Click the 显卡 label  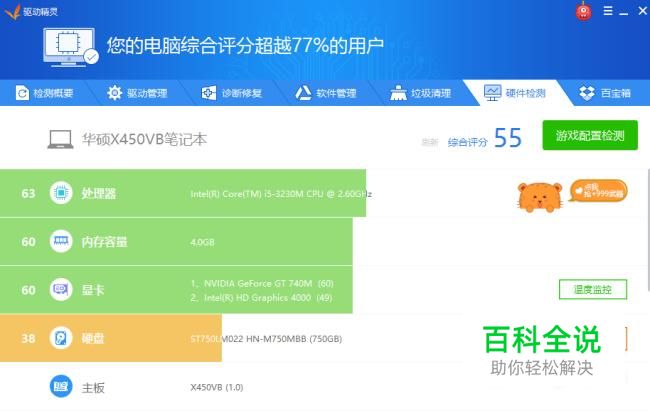click(93, 290)
